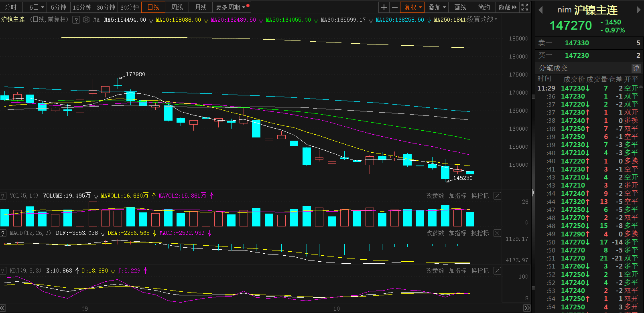Viewport: 644px width, 313px height.
Task: Click the zoom out minus icon
Action: coord(395,7)
